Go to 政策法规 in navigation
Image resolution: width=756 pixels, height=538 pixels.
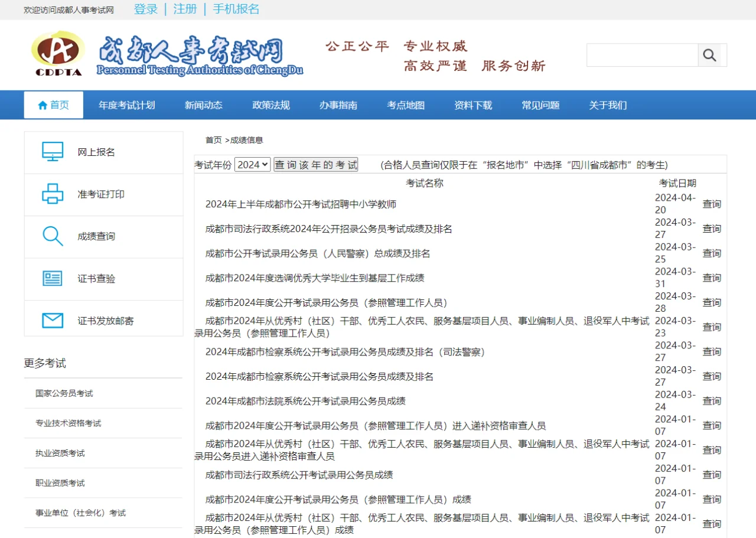[x=271, y=105]
